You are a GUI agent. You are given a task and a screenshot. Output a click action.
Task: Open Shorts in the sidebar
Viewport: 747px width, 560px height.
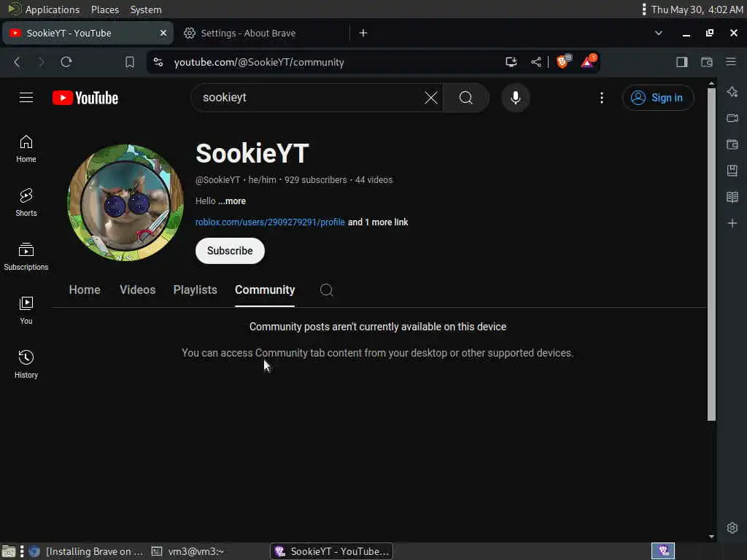(26, 203)
